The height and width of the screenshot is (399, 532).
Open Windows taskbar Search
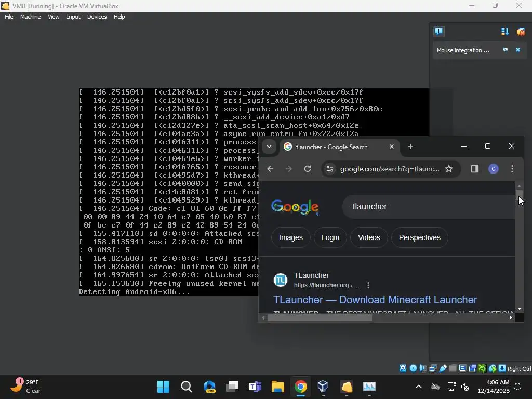[187, 387]
